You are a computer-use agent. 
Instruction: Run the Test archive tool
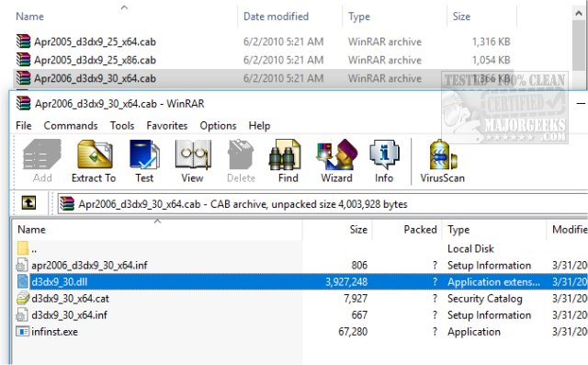point(144,161)
